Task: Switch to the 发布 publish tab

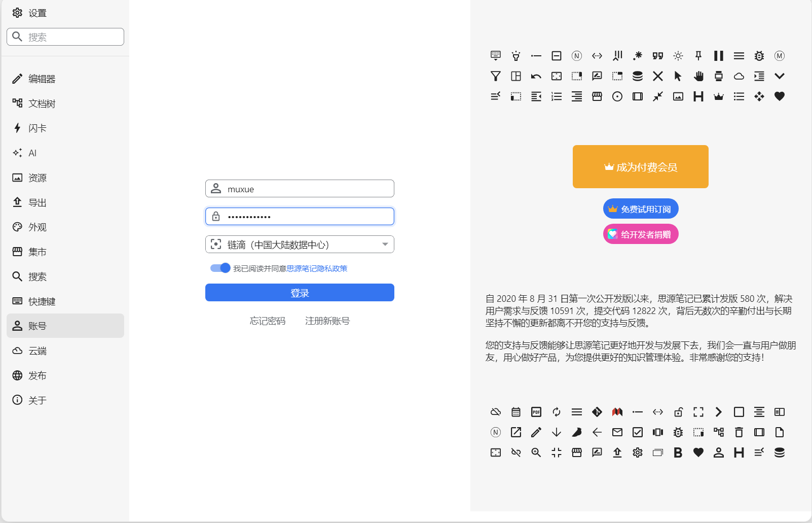Action: [65, 375]
